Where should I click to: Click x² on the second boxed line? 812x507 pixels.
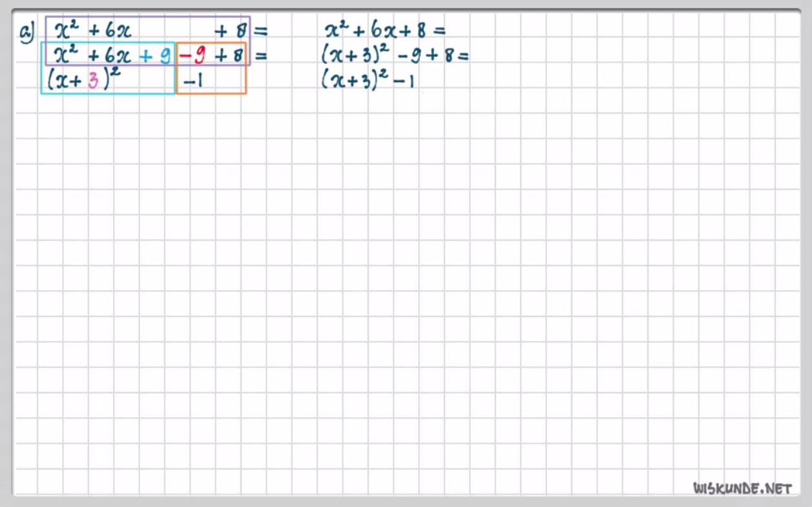(67, 55)
